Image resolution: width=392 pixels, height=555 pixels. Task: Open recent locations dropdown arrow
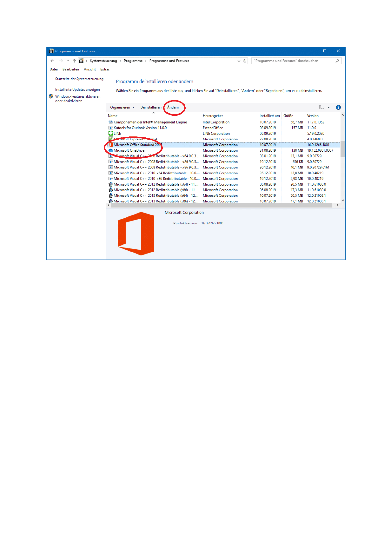click(x=68, y=61)
